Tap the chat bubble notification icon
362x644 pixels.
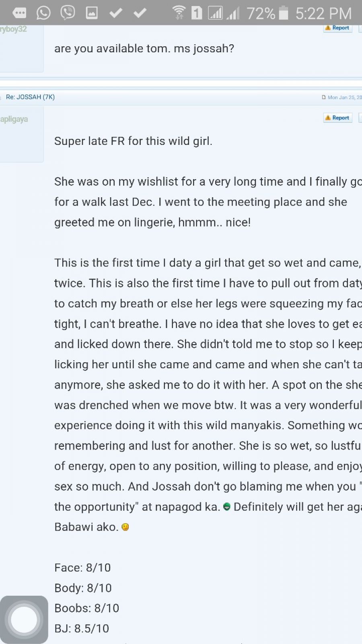(x=19, y=13)
